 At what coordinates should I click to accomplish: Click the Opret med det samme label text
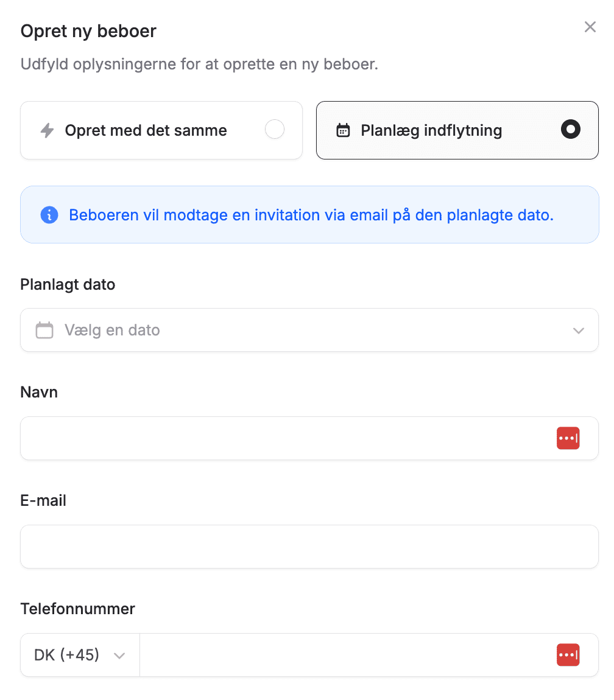pos(146,130)
